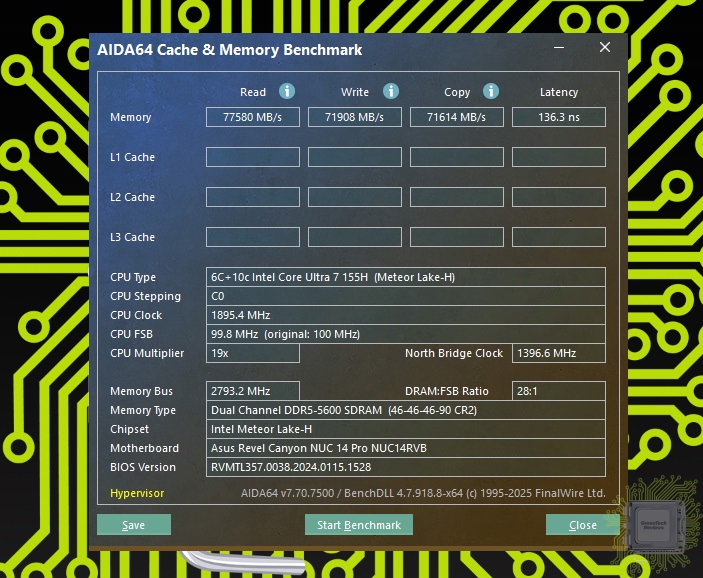Click Memory Read value 77580 MB/s
The height and width of the screenshot is (578, 703).
(x=253, y=117)
